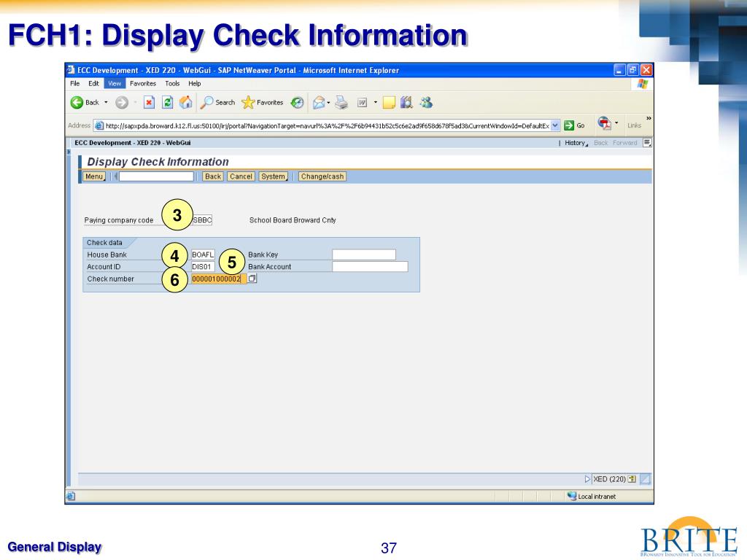Viewport: 747px width, 560px height.
Task: Click the History clock icon in toolbar
Action: pyautogui.click(x=298, y=102)
